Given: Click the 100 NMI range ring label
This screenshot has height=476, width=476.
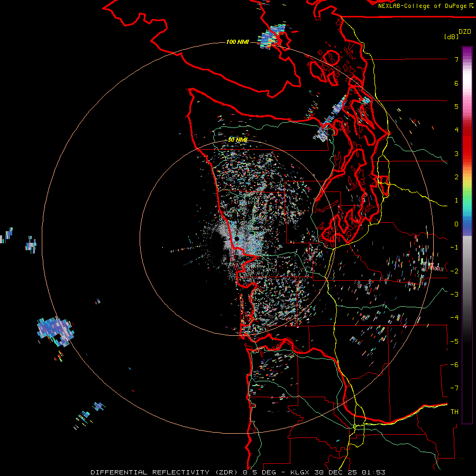Looking at the screenshot, I should tap(237, 42).
